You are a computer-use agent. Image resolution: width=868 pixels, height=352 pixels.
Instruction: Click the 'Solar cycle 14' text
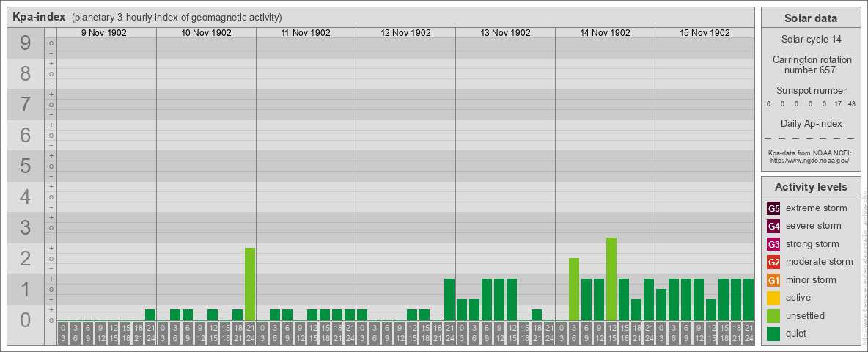point(811,40)
